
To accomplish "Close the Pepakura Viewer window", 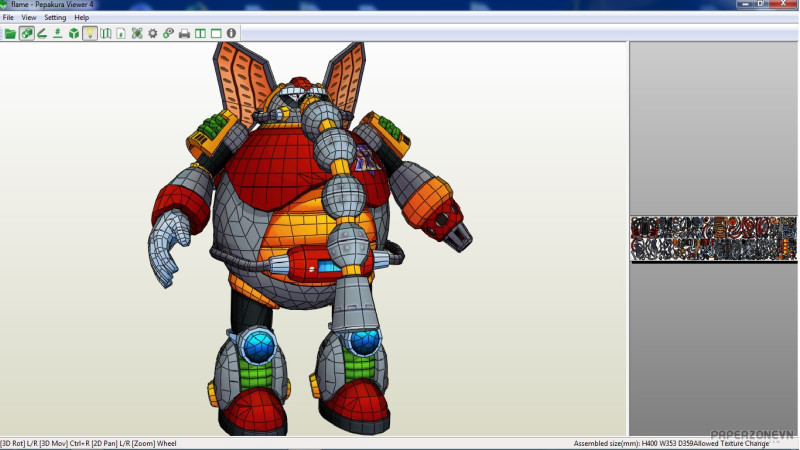I will pos(783,4).
